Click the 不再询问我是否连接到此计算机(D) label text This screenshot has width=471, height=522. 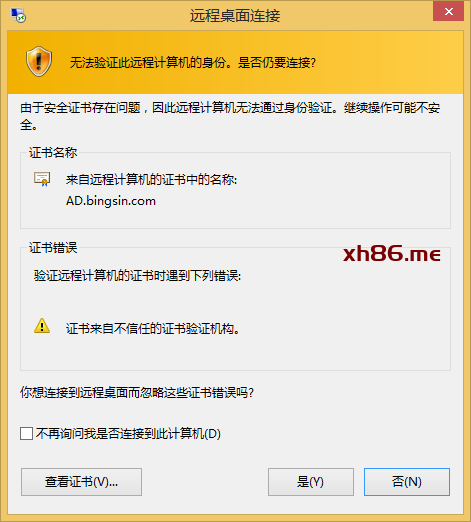[128, 434]
